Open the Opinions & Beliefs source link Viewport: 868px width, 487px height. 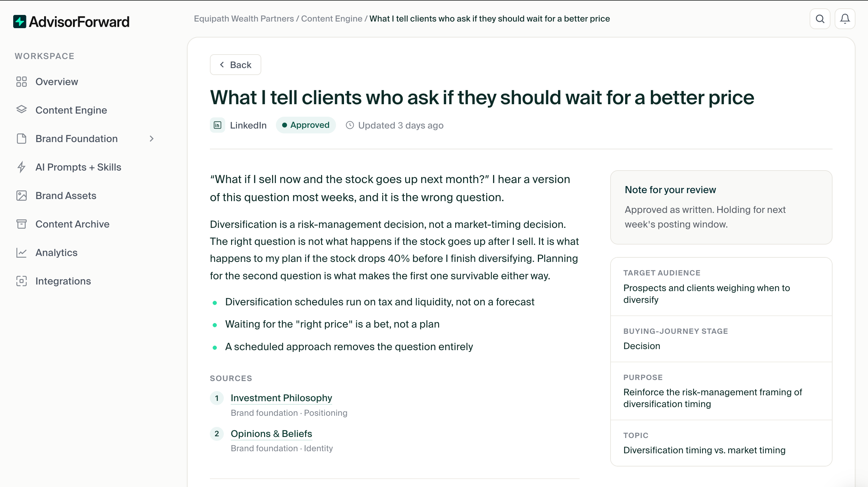(x=271, y=434)
